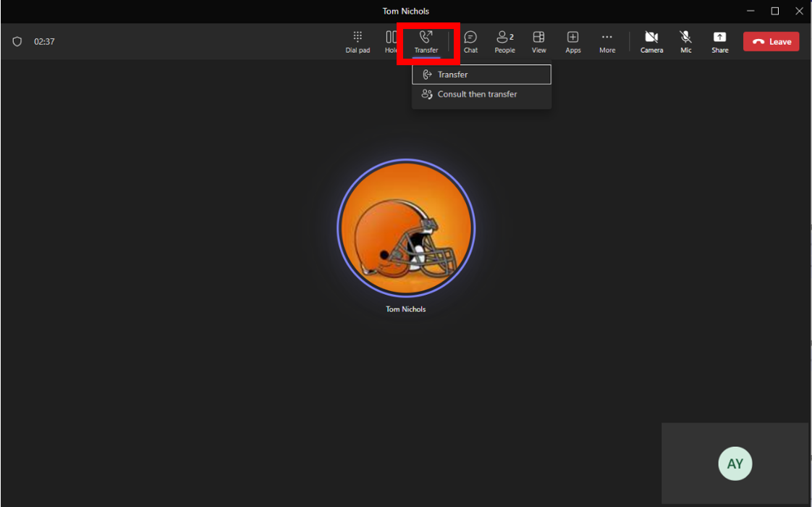Maximize the call window
The width and height of the screenshot is (812, 507).
pyautogui.click(x=774, y=11)
